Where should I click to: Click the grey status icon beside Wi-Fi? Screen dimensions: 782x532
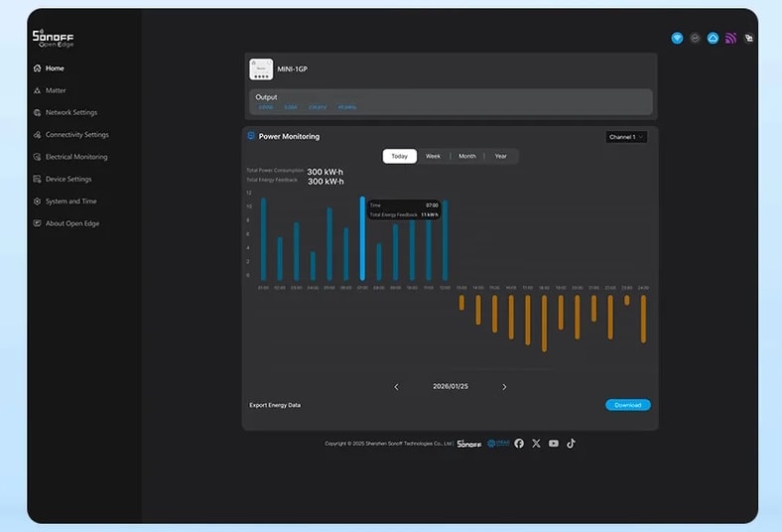695,38
